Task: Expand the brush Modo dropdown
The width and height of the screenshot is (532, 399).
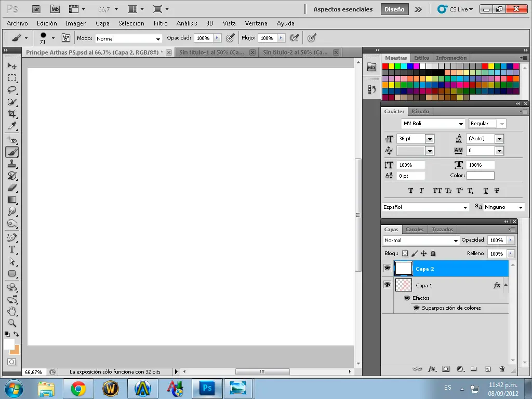Action: point(158,39)
